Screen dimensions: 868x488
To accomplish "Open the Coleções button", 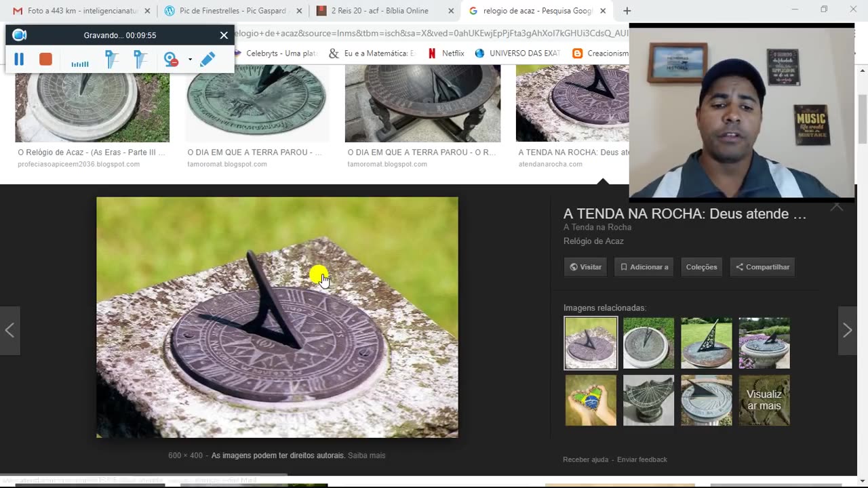I will click(x=701, y=267).
